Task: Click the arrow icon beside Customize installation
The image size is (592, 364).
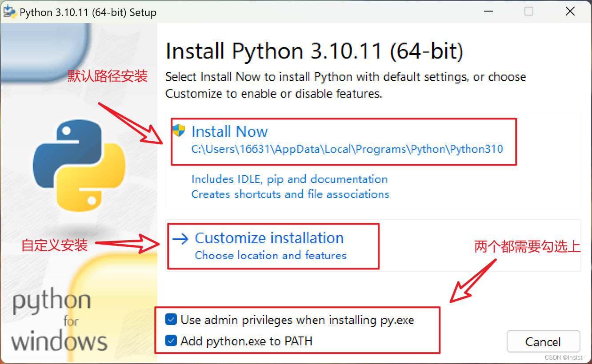Action: click(180, 239)
